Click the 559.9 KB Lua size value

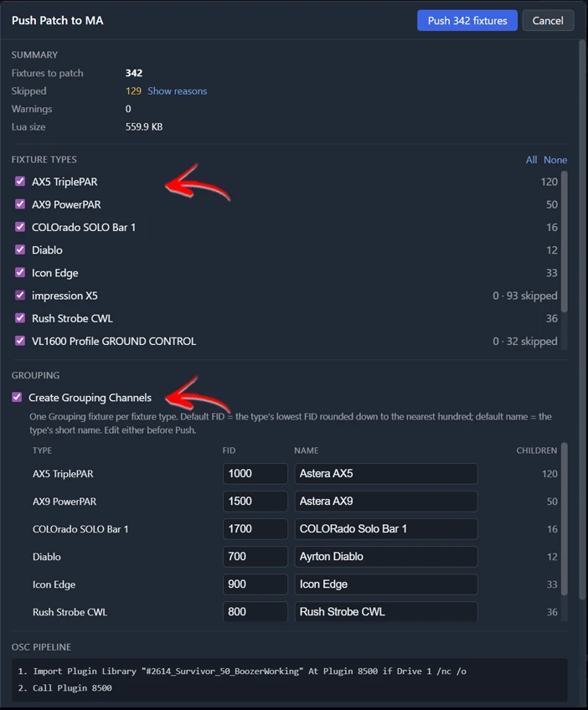144,126
